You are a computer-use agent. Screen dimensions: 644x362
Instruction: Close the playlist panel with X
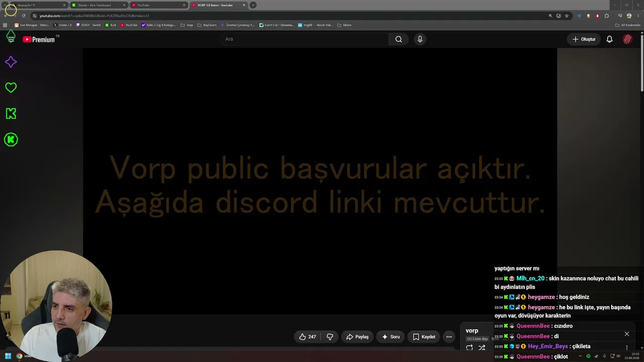click(626, 334)
